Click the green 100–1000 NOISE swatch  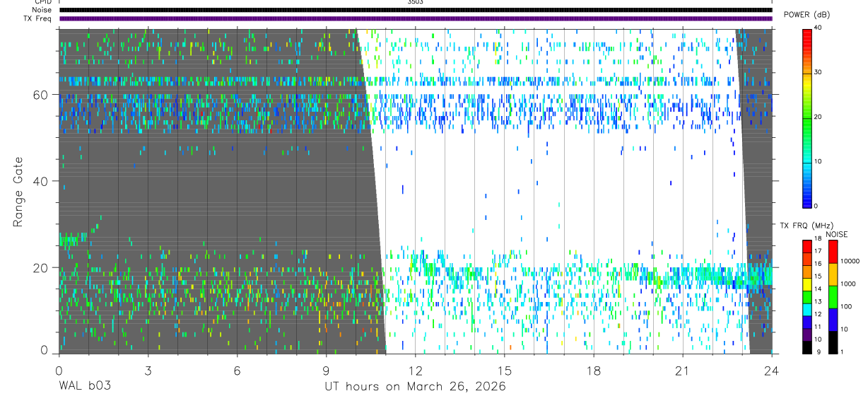tap(833, 297)
